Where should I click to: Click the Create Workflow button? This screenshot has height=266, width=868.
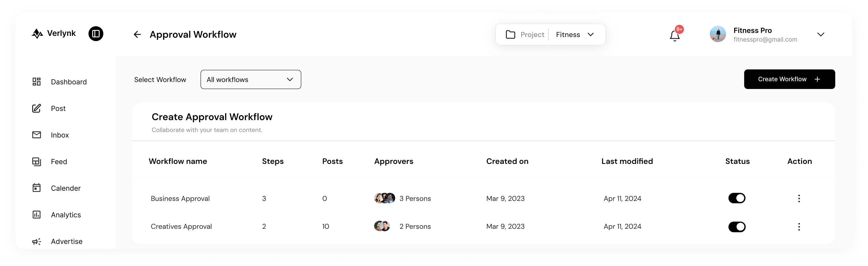(x=789, y=79)
